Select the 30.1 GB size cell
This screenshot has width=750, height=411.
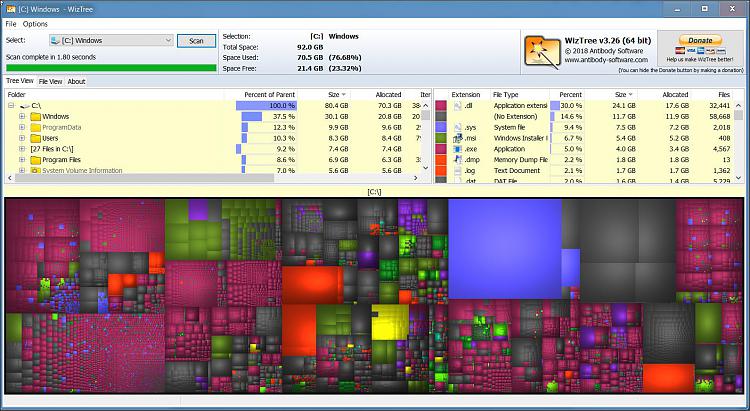(x=338, y=116)
